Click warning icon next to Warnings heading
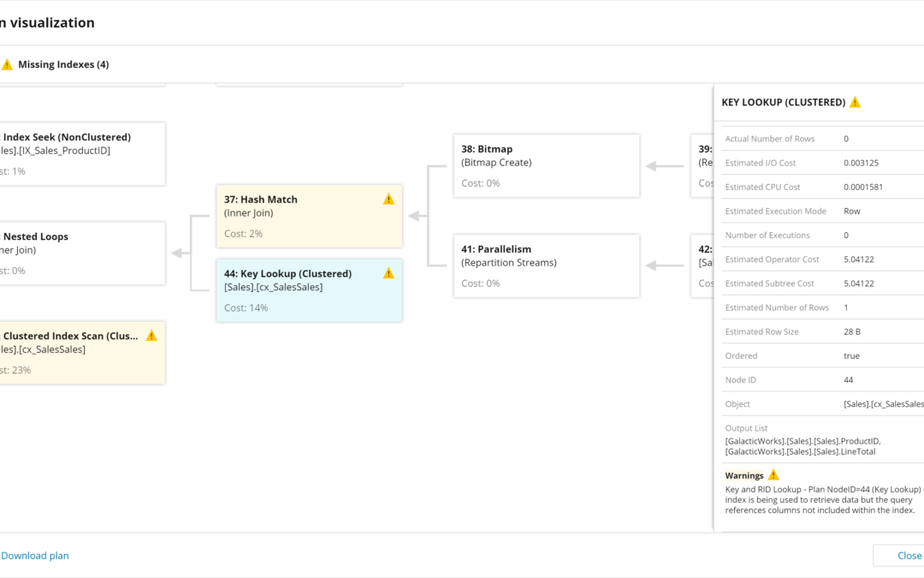924x578 pixels. click(773, 475)
